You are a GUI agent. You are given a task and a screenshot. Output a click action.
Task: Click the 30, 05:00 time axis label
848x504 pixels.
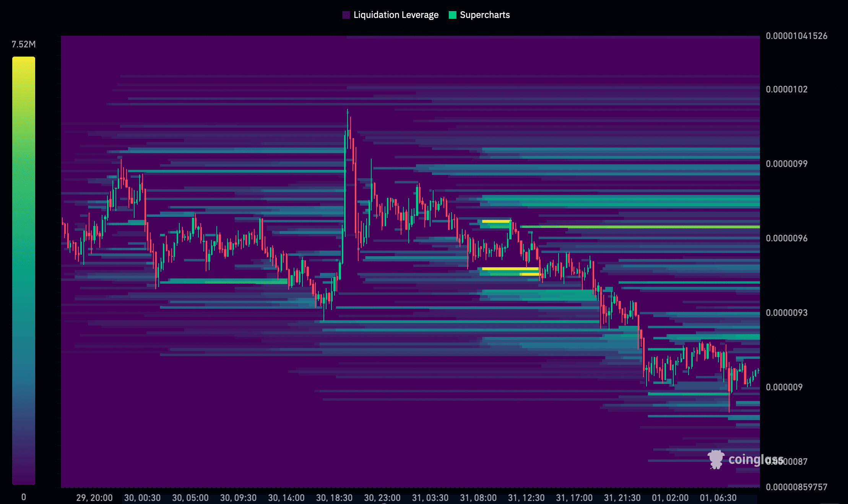coord(190,497)
